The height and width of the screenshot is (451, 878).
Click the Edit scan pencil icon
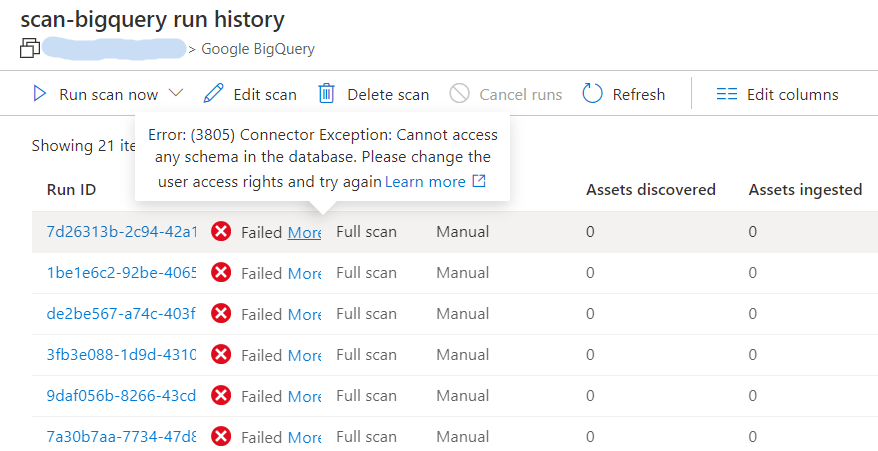click(213, 94)
